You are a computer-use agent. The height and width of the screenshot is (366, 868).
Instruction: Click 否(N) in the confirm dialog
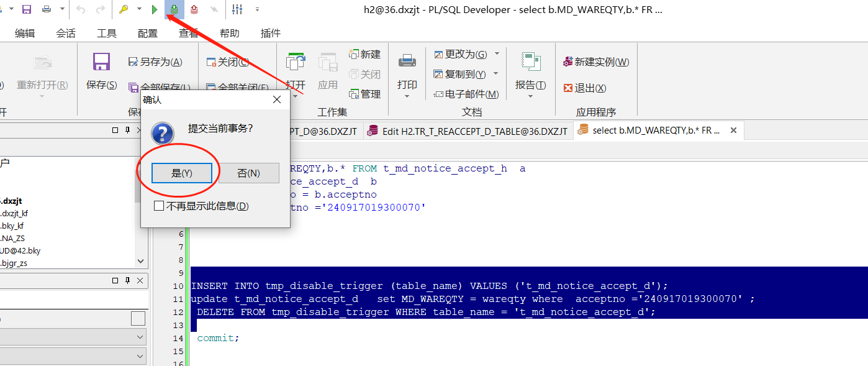[249, 173]
